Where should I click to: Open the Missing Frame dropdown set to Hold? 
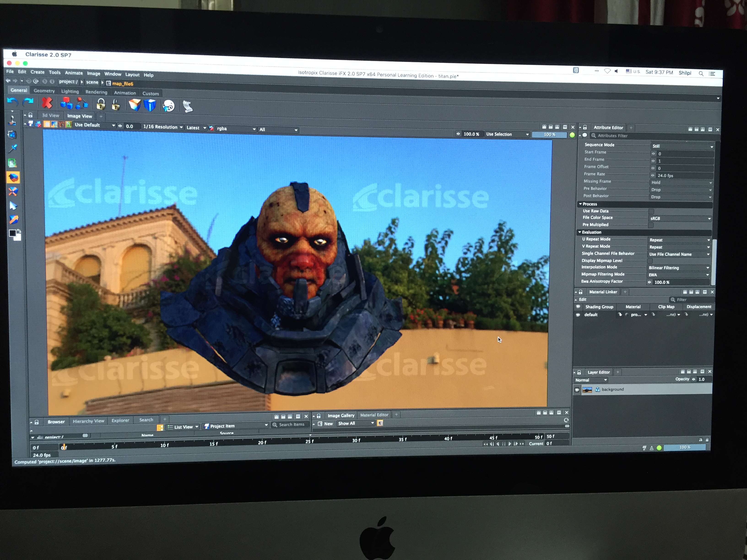click(x=682, y=183)
